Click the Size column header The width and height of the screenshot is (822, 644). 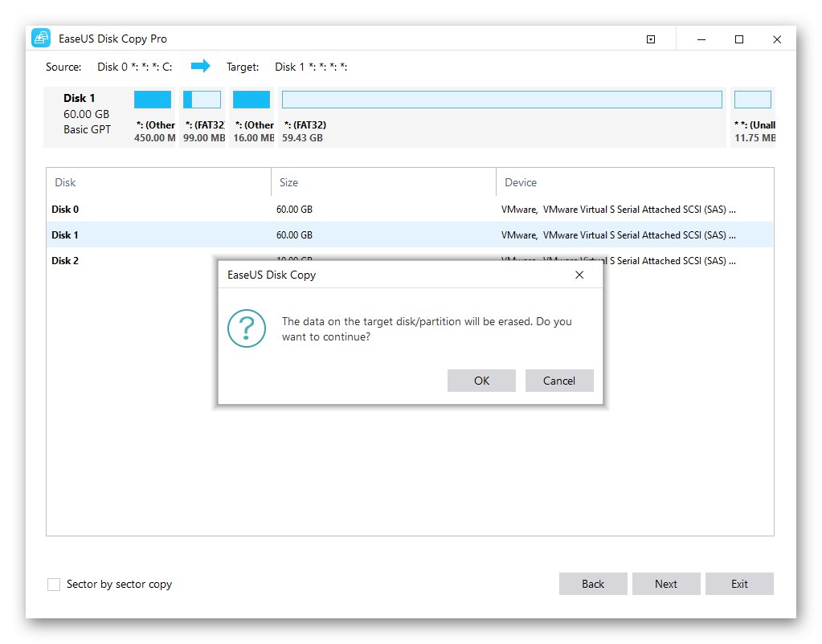pyautogui.click(x=383, y=182)
